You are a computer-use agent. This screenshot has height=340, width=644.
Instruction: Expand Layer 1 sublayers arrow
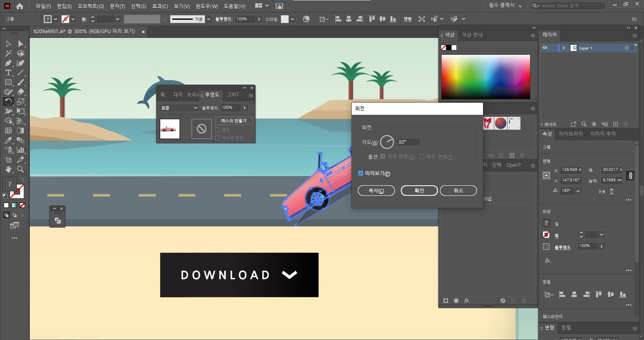pyautogui.click(x=563, y=48)
